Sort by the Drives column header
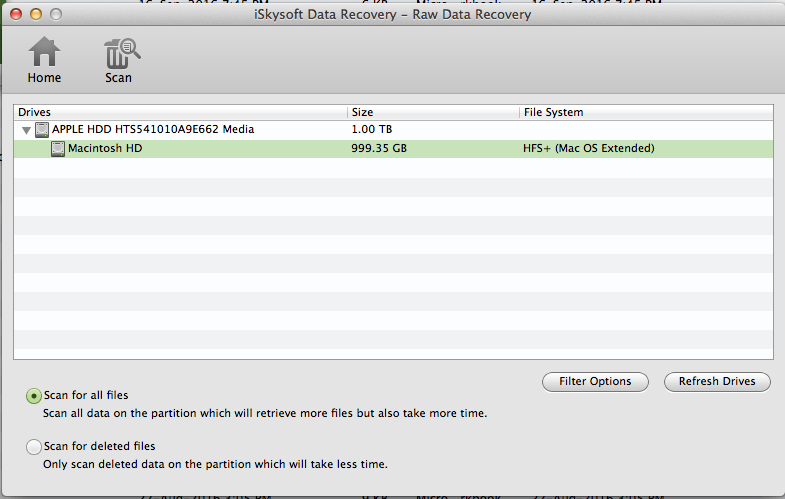The height and width of the screenshot is (499, 785). [x=180, y=112]
